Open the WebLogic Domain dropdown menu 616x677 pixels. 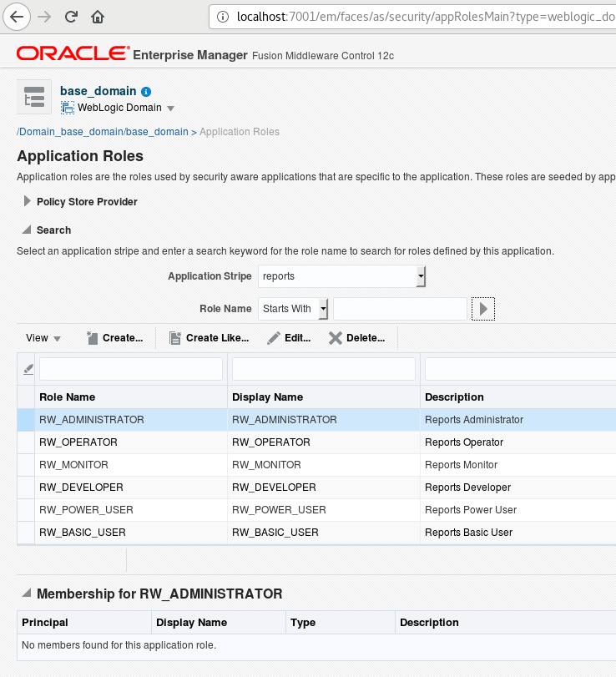[170, 108]
